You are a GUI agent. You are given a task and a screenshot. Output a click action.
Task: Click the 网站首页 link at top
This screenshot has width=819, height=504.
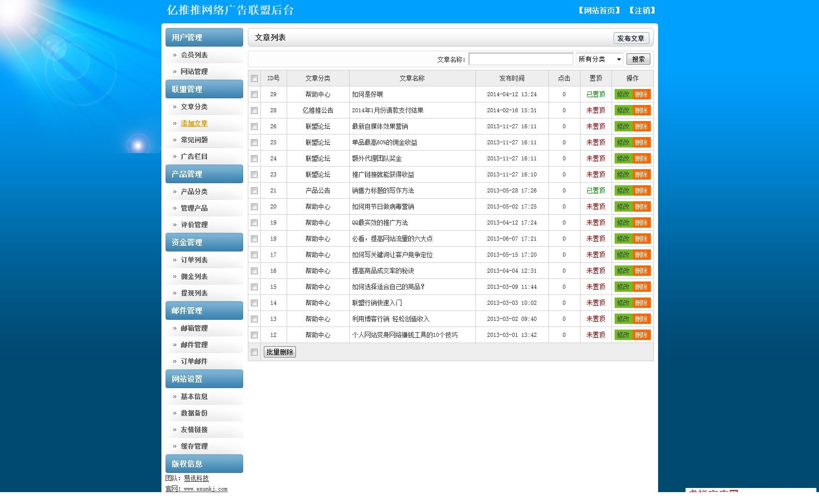(x=599, y=10)
